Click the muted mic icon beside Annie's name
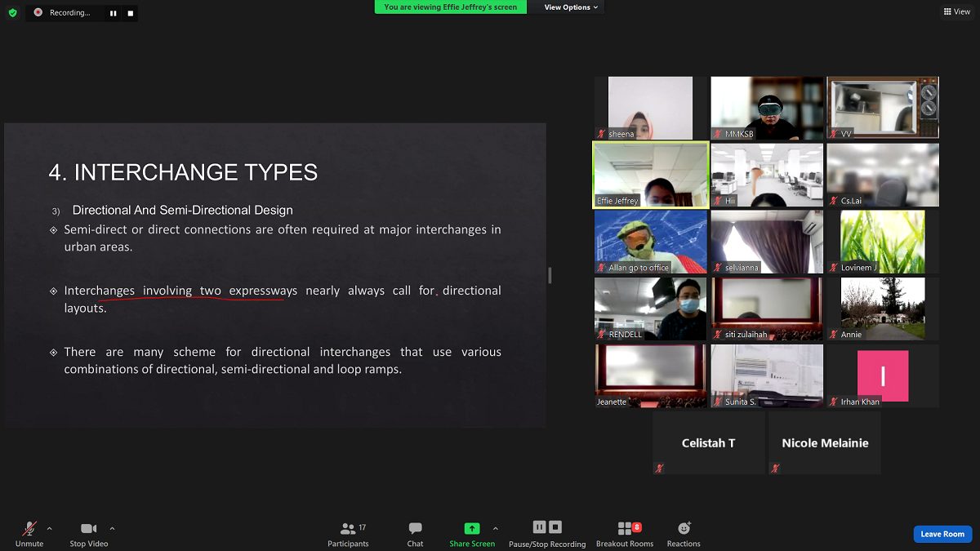 834,335
